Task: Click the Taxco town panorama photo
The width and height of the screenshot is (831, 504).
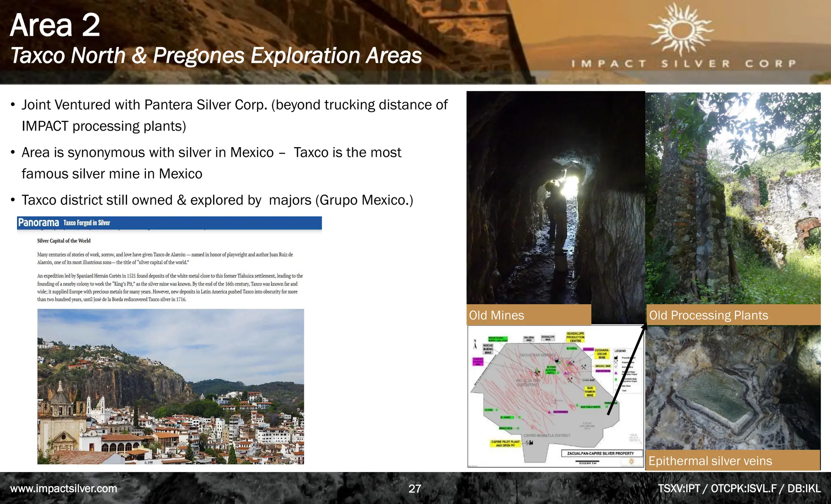Action: point(170,386)
